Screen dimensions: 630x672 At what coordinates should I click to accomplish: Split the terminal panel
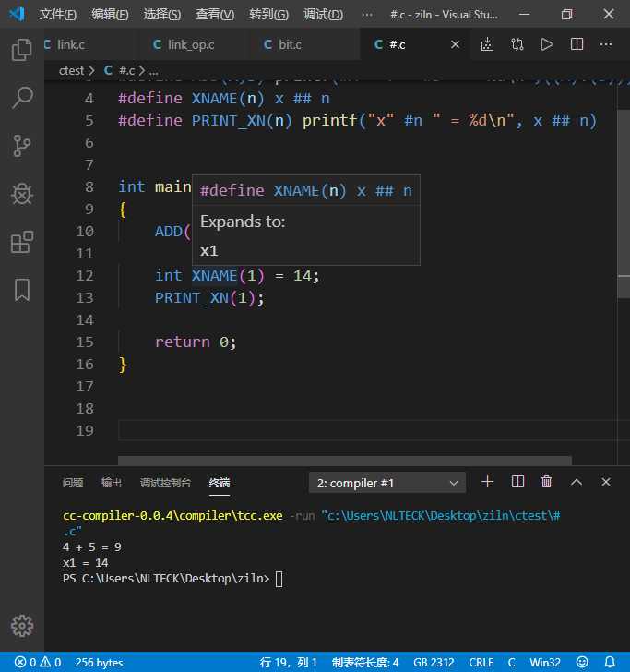pyautogui.click(x=517, y=482)
